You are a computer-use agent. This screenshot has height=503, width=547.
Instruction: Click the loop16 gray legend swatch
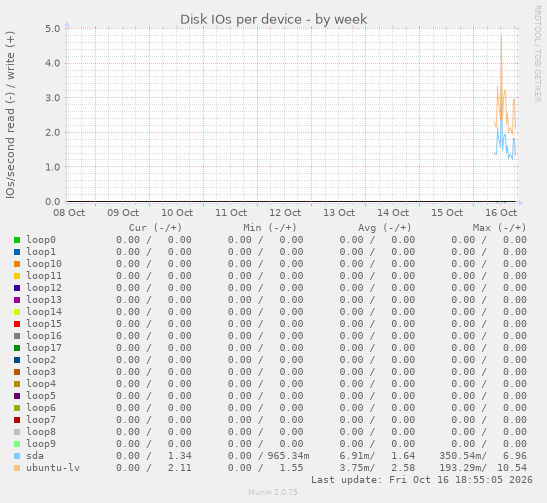(17, 336)
